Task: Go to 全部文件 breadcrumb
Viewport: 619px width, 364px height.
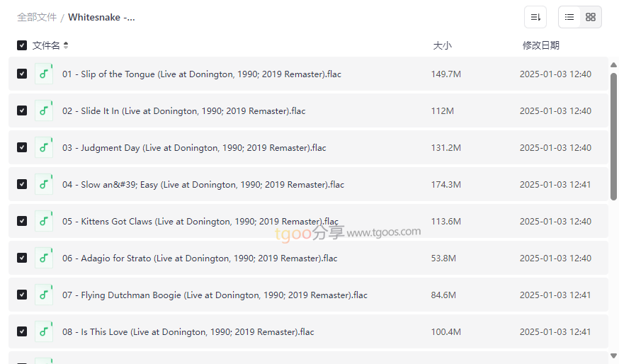Action: (37, 17)
